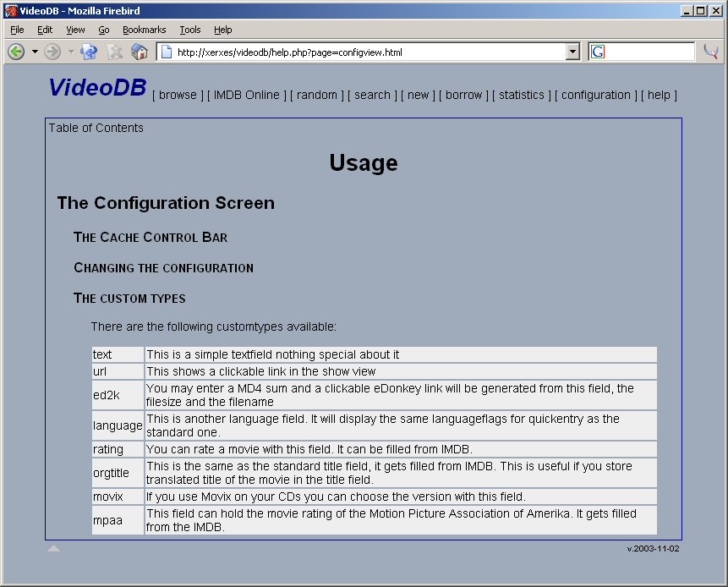Image resolution: width=728 pixels, height=587 pixels.
Task: Click the VideoDB logo title
Action: click(97, 88)
